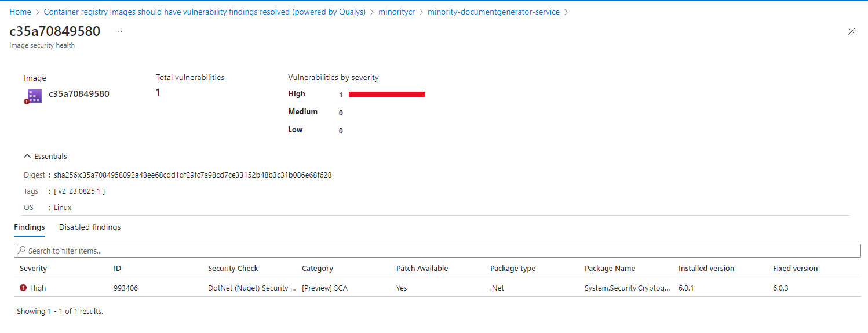Sort findings by Fixed version column

795,269
